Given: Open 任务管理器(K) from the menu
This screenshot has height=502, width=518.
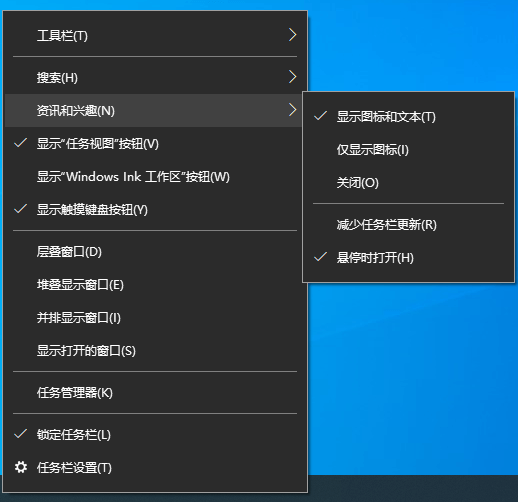Looking at the screenshot, I should (x=155, y=393).
